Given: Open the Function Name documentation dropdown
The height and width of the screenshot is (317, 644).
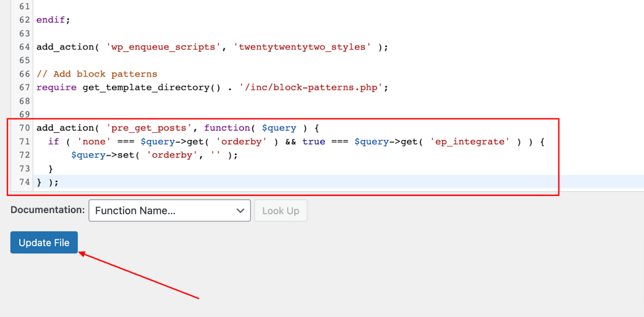Looking at the screenshot, I should point(169,210).
